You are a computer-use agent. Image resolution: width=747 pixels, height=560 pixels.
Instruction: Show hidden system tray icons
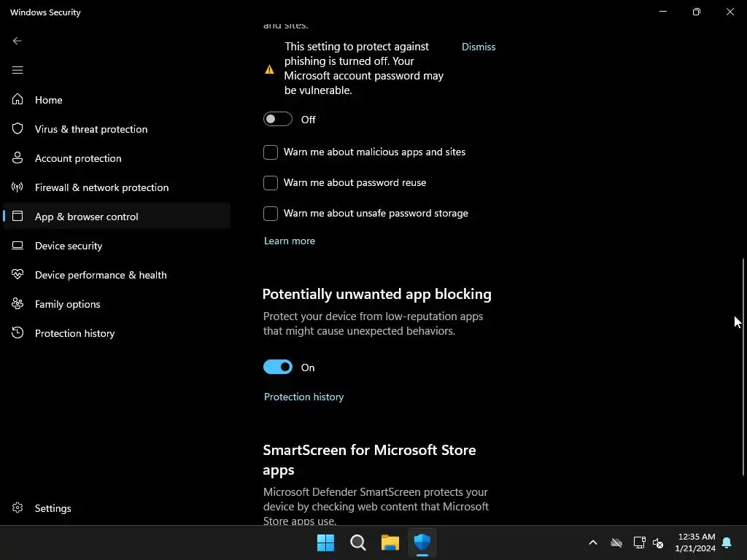(593, 542)
